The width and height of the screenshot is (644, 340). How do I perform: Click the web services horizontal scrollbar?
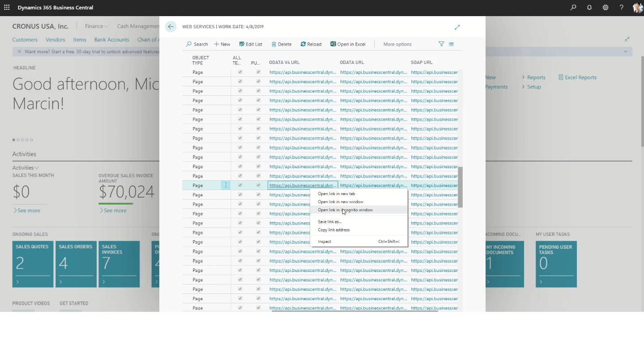click(x=355, y=311)
